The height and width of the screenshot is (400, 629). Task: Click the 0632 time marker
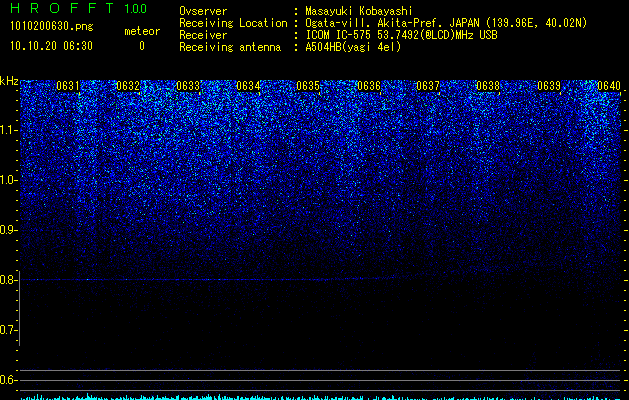tap(128, 86)
